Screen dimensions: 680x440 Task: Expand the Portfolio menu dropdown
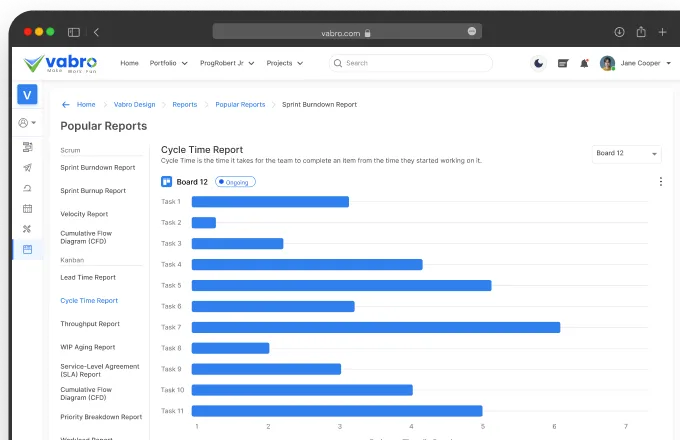(x=168, y=63)
